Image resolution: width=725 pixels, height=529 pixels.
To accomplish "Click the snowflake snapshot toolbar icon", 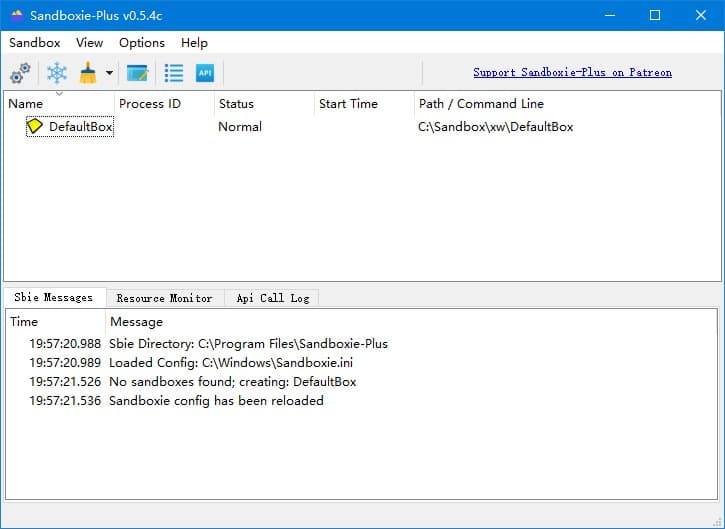I will pyautogui.click(x=57, y=73).
